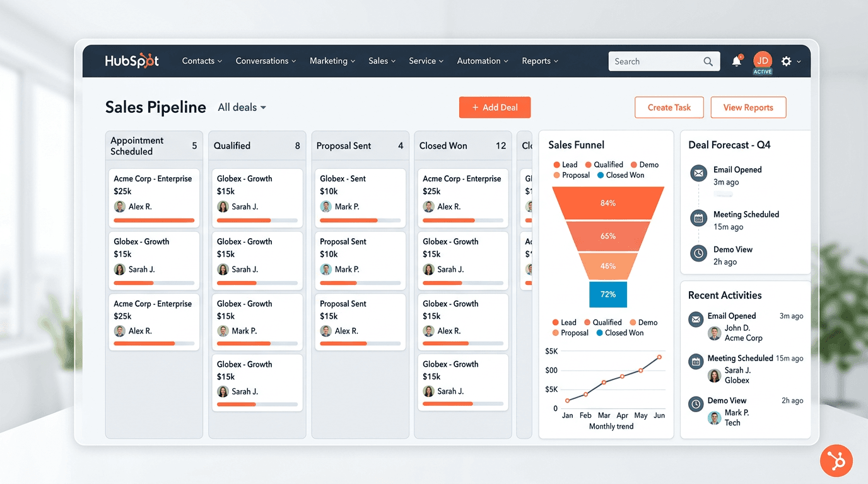Click Alex R. avatar on Proposal Sent $15k card
Screen dimensions: 868x484
(x=325, y=331)
